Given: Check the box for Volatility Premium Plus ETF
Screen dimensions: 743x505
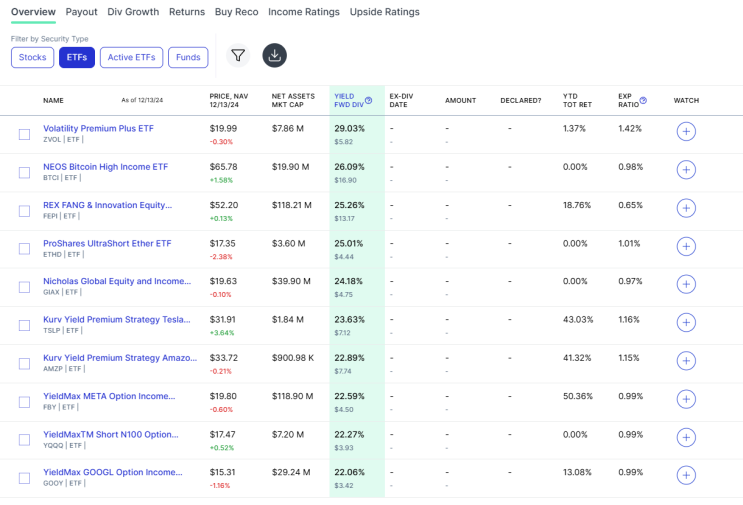Looking at the screenshot, I should (x=25, y=134).
